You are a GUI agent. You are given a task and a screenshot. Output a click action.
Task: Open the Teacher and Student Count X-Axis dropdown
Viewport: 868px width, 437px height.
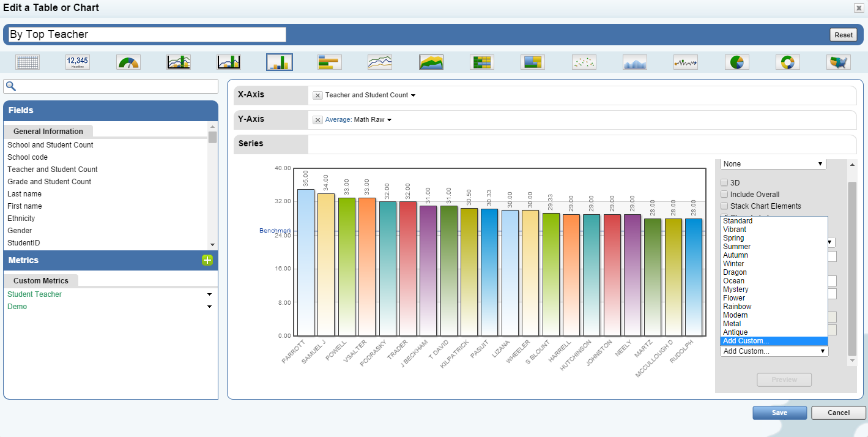click(414, 95)
